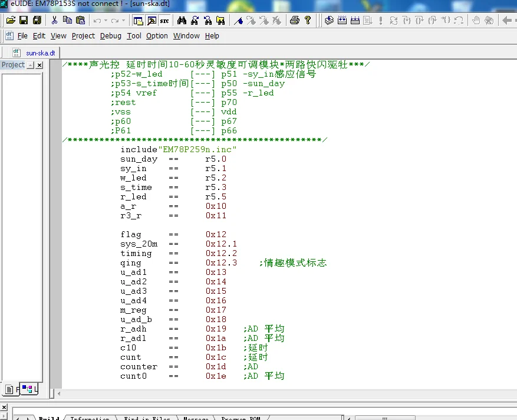The image size is (517, 420).
Task: Open the Debug menu
Action: (x=110, y=36)
